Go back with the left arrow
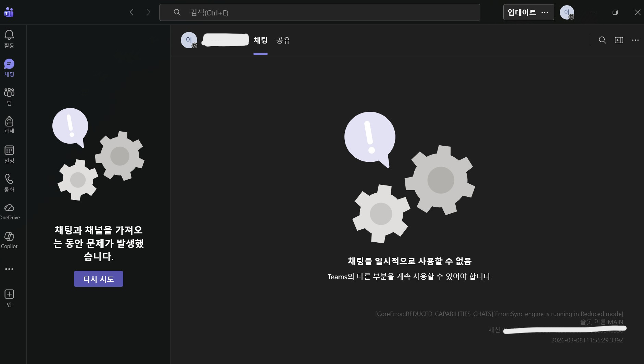 [131, 12]
